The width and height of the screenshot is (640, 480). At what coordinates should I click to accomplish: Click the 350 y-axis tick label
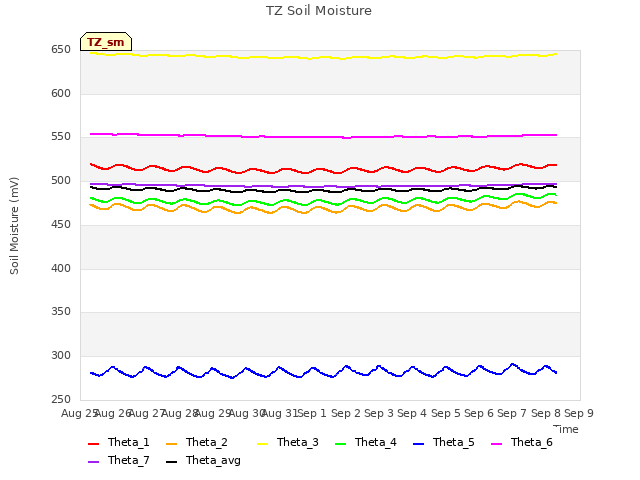tap(61, 312)
